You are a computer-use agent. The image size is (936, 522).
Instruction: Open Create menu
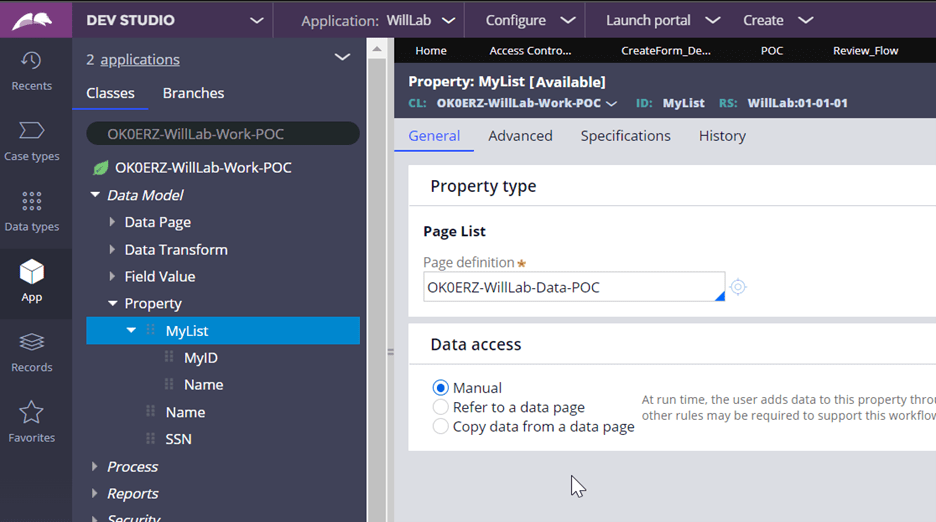(778, 20)
